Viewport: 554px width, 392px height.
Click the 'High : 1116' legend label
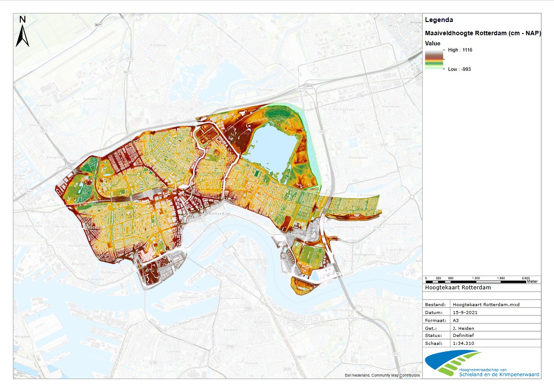[x=460, y=50]
